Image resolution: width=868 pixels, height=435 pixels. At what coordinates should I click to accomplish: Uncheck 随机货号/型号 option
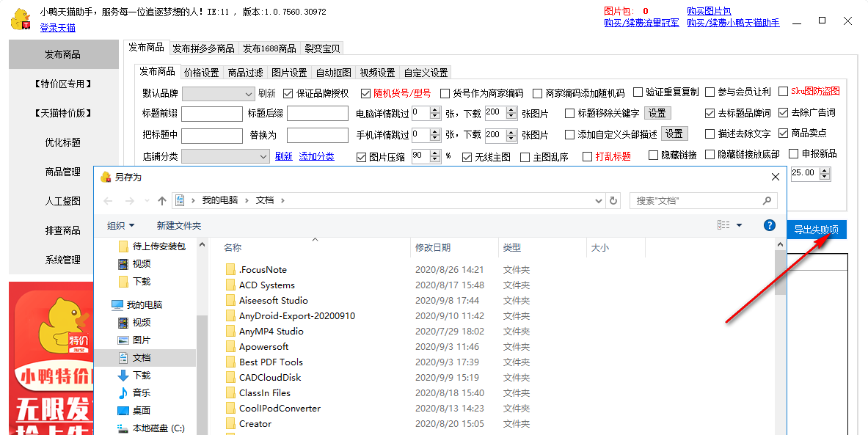(x=365, y=94)
